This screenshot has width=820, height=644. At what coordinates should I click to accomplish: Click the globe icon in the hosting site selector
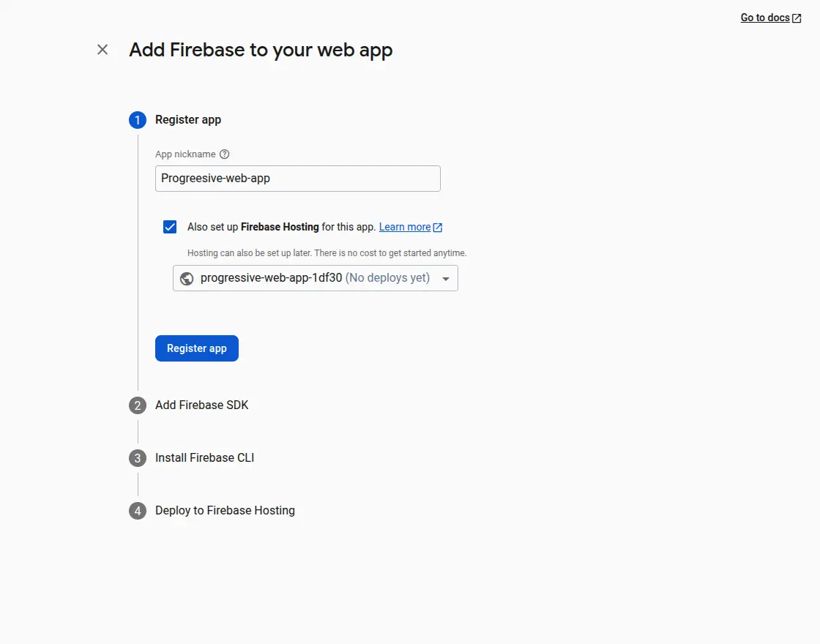pyautogui.click(x=186, y=278)
